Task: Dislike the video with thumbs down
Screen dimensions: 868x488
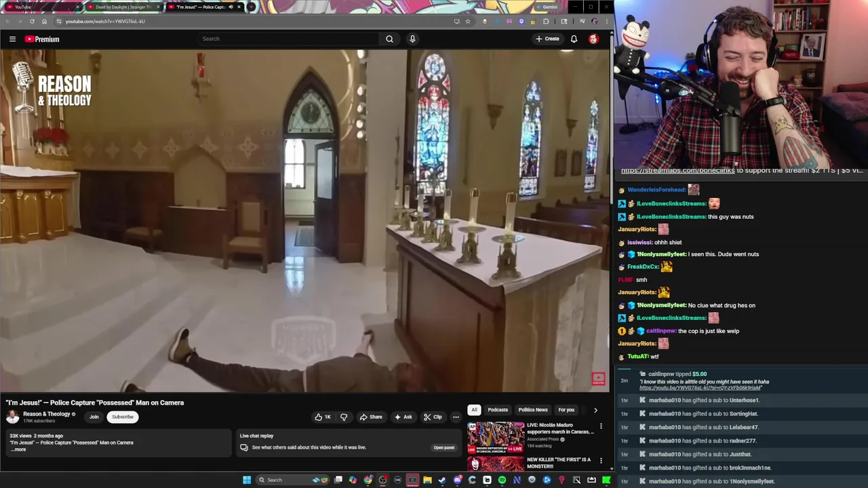Action: 344,417
